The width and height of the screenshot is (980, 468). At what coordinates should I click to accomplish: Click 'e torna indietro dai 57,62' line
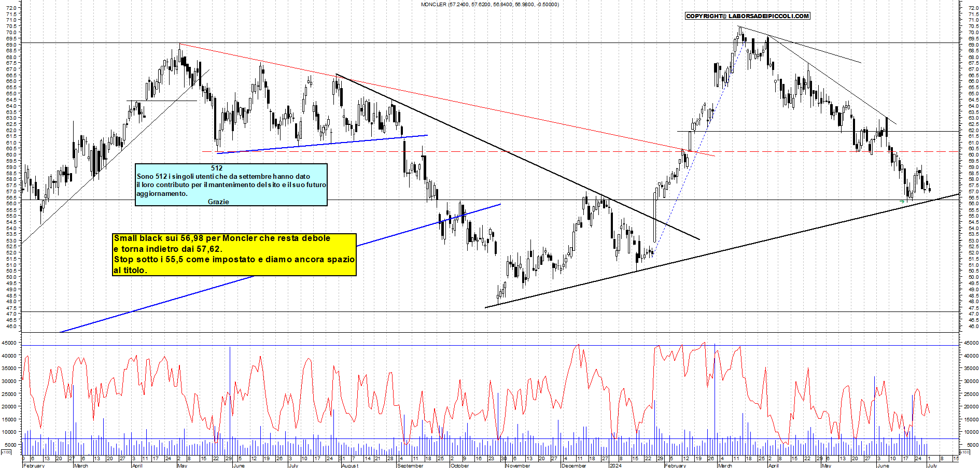(x=168, y=249)
